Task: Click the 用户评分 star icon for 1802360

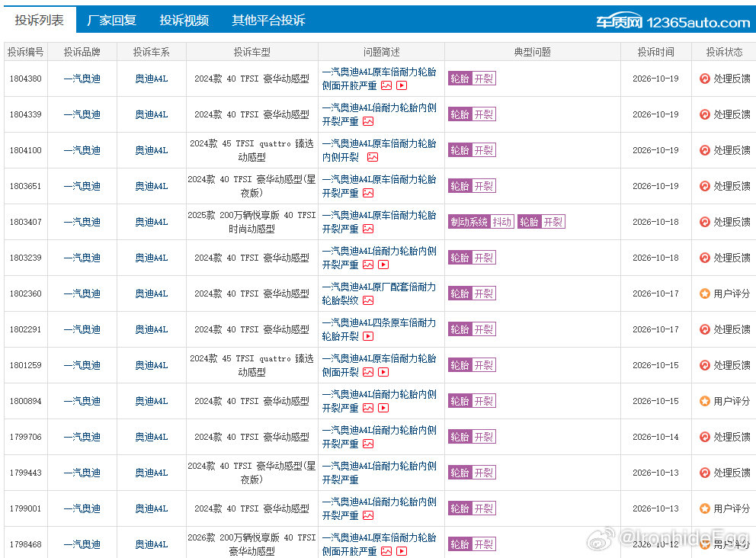Action: [705, 293]
